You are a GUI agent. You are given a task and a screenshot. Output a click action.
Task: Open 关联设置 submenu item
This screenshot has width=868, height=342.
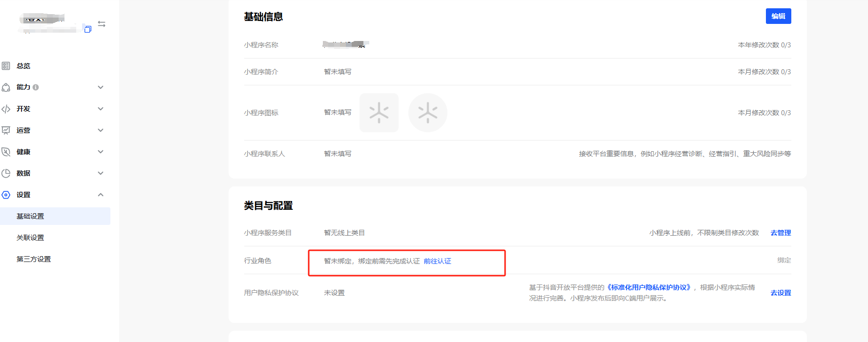tap(30, 238)
